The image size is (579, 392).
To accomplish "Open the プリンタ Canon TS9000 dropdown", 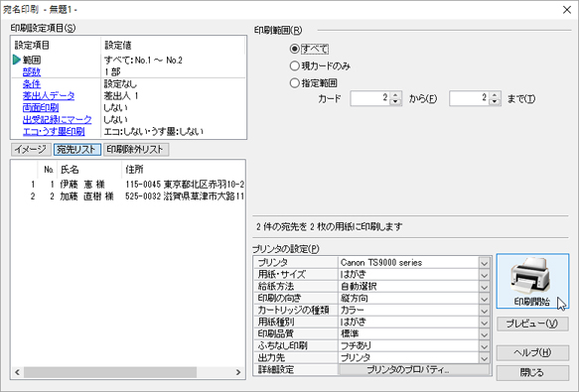I will pyautogui.click(x=484, y=263).
